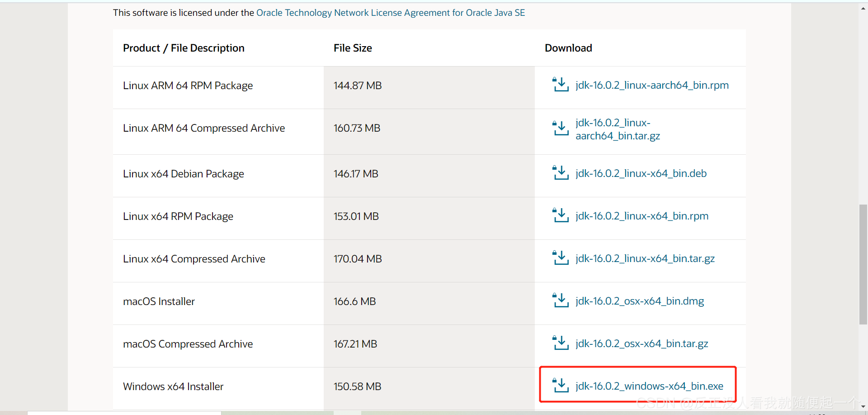
Task: Download jdk-16.0.2_linux-x64_bin.tar.gz
Action: (x=645, y=258)
